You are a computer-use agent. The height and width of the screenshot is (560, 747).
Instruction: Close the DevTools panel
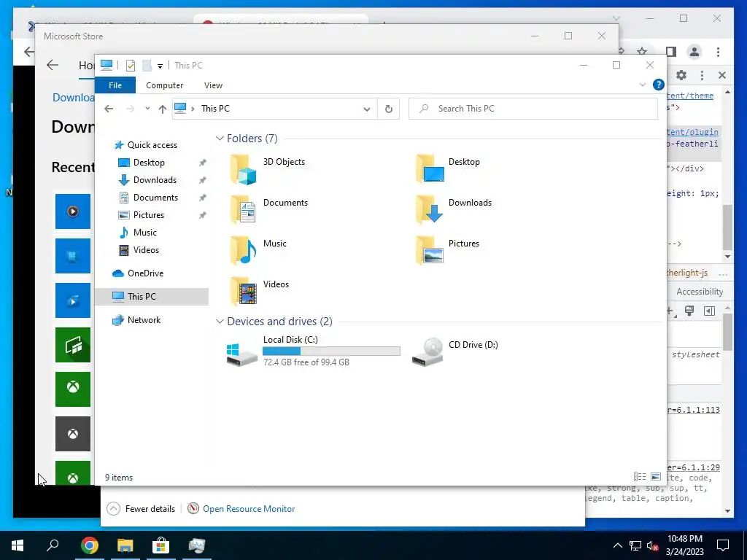coord(722,75)
